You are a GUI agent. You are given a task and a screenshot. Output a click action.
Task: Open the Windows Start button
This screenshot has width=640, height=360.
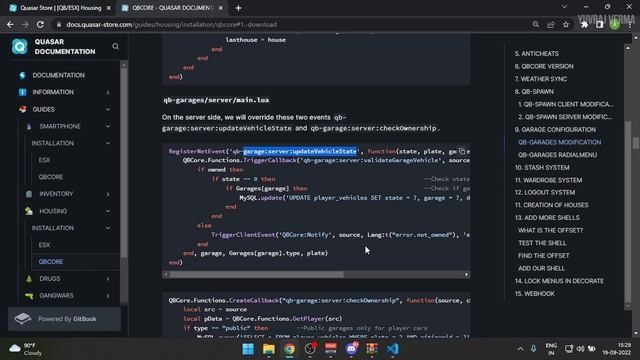click(248, 349)
